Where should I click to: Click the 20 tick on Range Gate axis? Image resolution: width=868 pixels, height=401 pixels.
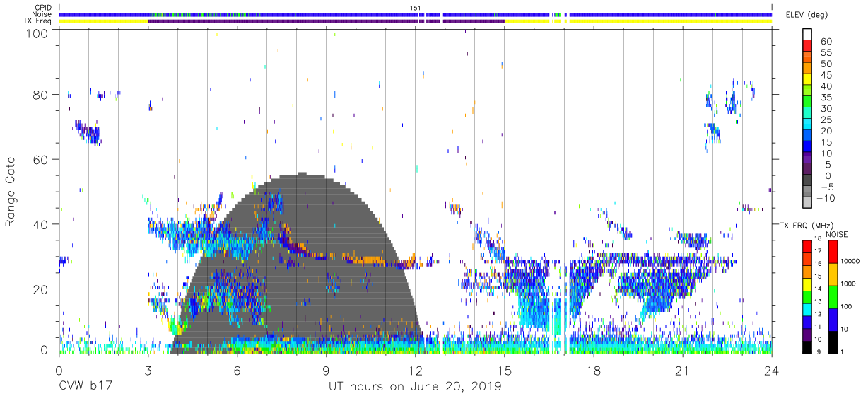[x=41, y=289]
